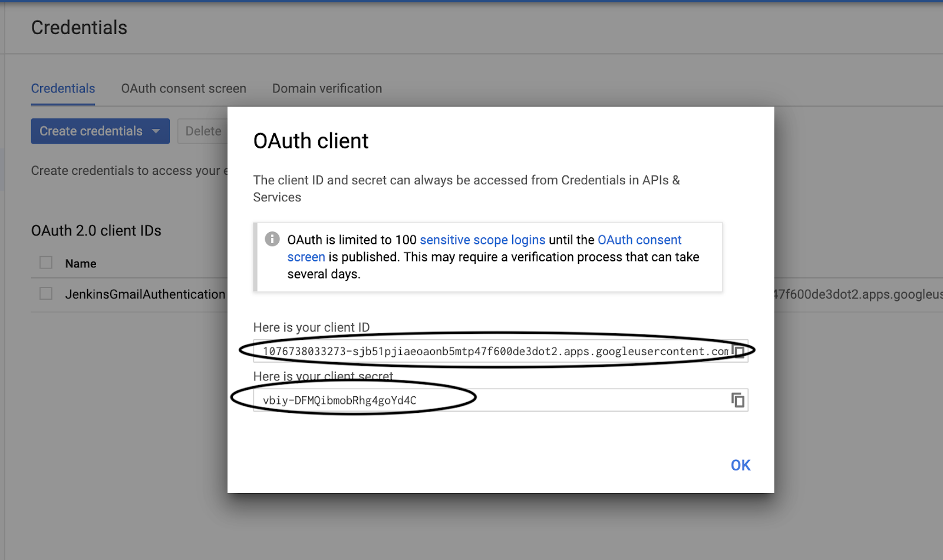Open the JenkinsGmailAuthentication client entry
943x560 pixels.
(145, 294)
